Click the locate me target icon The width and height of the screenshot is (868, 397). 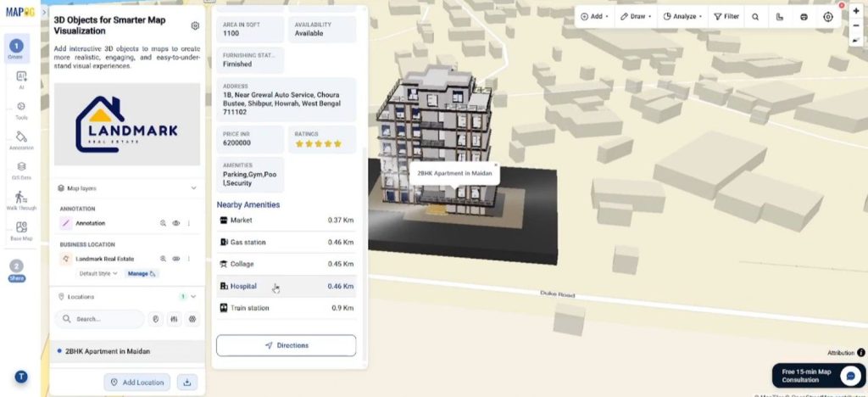(828, 17)
